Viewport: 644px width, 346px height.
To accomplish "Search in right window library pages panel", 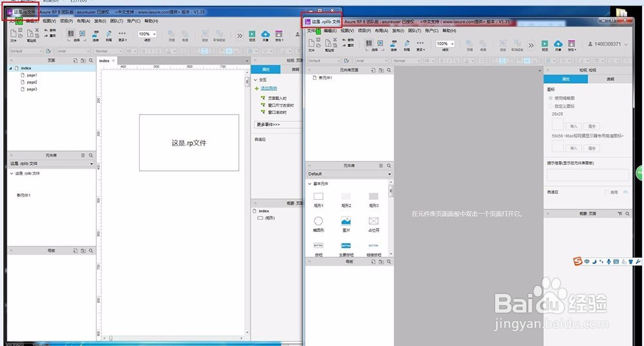I will tap(389, 70).
